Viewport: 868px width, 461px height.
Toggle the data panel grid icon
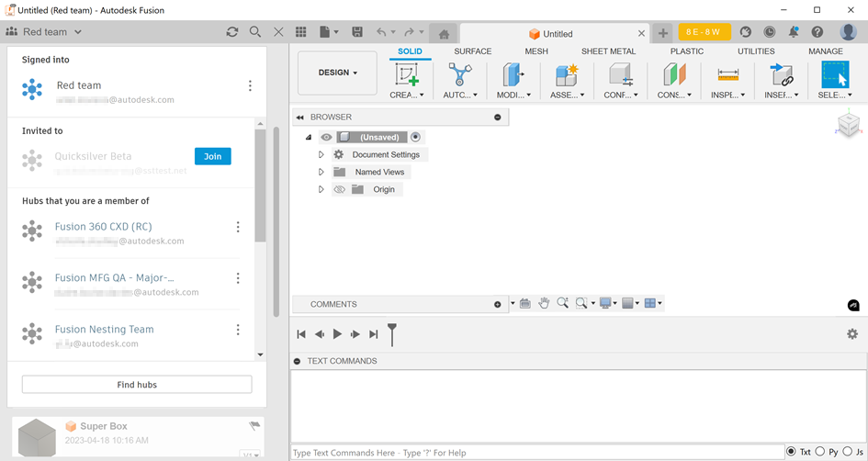[300, 32]
